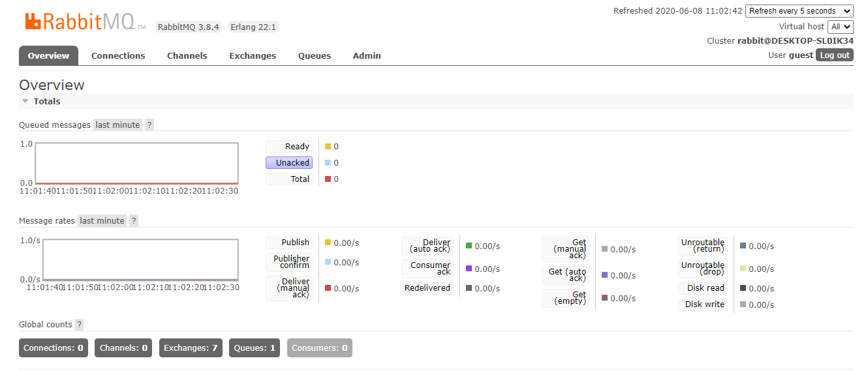The image size is (868, 371).
Task: Toggle the Deliver (auto ack) series
Action: pos(427,246)
